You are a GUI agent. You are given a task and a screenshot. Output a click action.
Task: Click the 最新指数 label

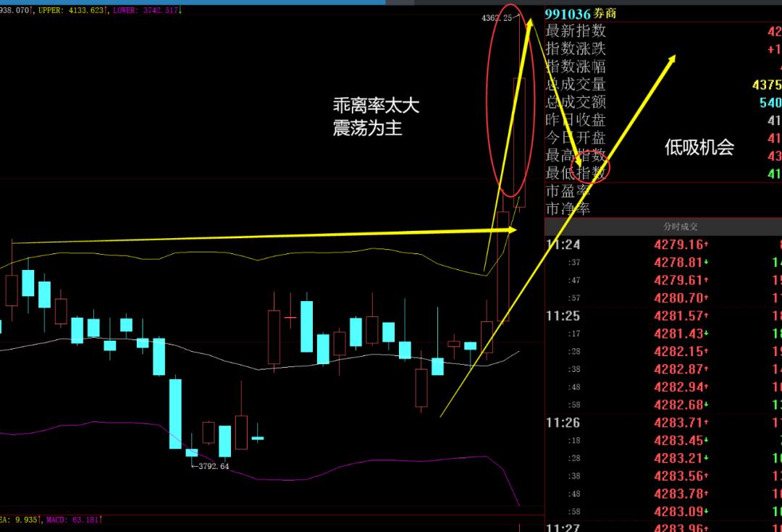[x=576, y=31]
